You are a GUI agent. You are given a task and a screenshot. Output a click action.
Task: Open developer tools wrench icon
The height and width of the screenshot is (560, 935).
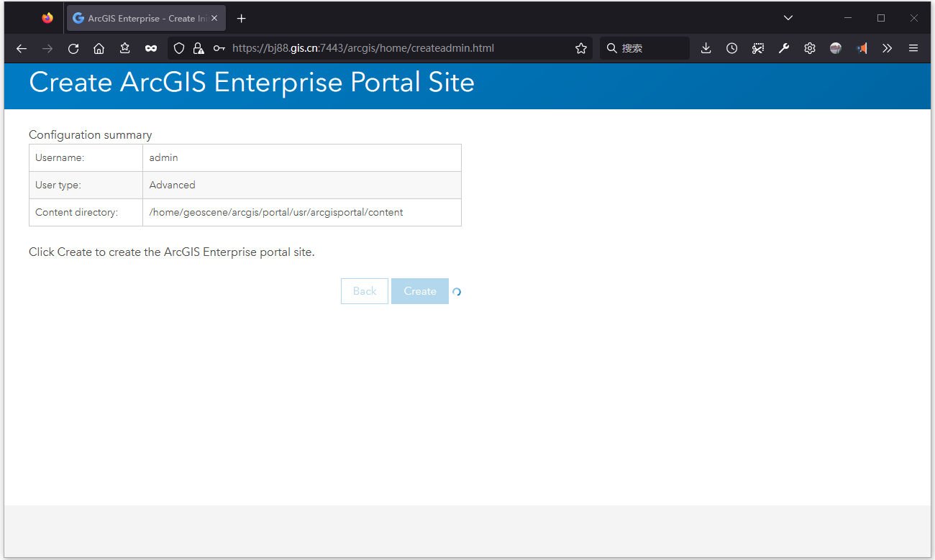tap(784, 48)
